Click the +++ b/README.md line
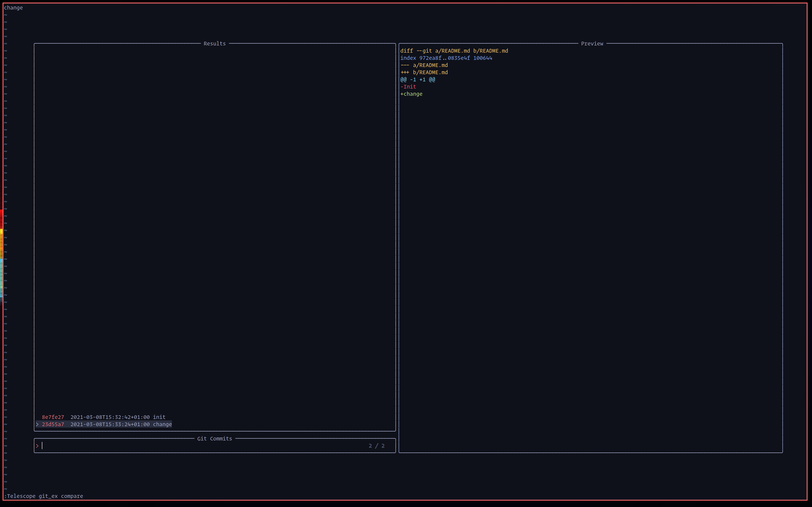Screen dimensions: 812x507 [424, 72]
